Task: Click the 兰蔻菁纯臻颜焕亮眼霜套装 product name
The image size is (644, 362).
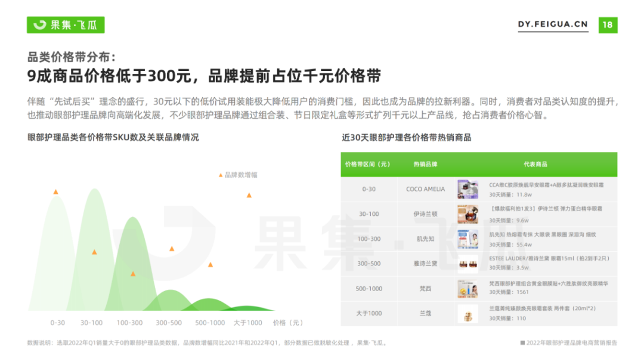Action: pos(542,308)
